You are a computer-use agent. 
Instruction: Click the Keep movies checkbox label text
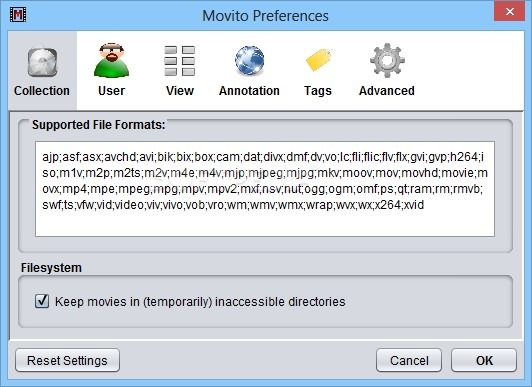tap(200, 302)
